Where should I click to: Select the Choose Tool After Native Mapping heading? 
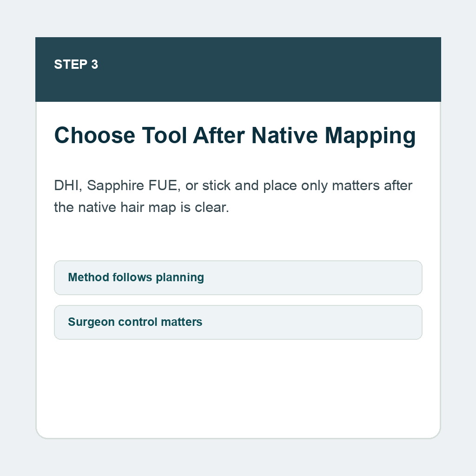tap(235, 136)
